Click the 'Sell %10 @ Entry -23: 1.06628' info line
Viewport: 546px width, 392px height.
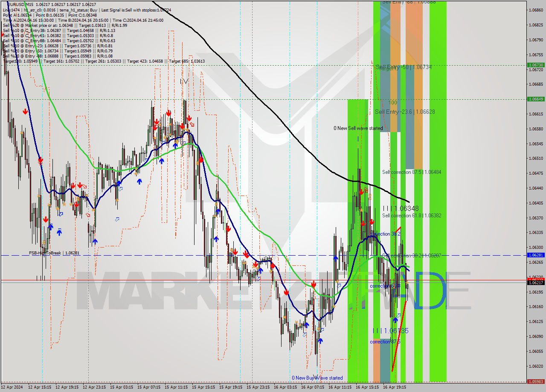58,46
